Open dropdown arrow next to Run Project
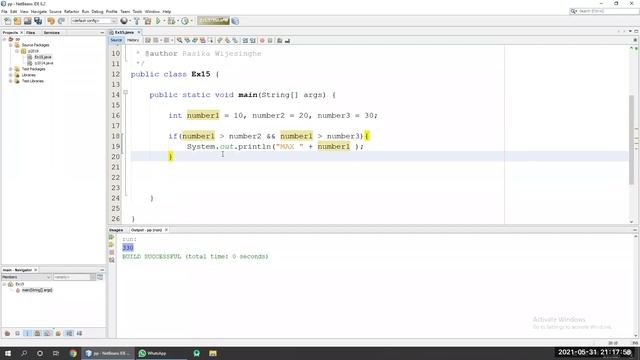640x360 pixels. 164,21
